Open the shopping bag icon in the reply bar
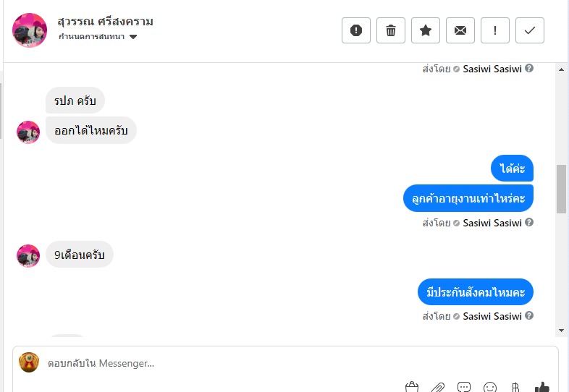The image size is (569, 392). (412, 387)
